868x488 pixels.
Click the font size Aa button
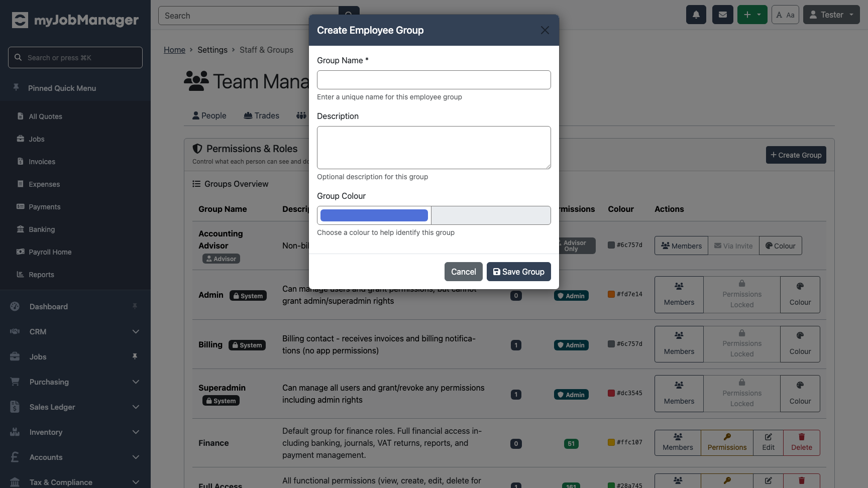click(785, 15)
